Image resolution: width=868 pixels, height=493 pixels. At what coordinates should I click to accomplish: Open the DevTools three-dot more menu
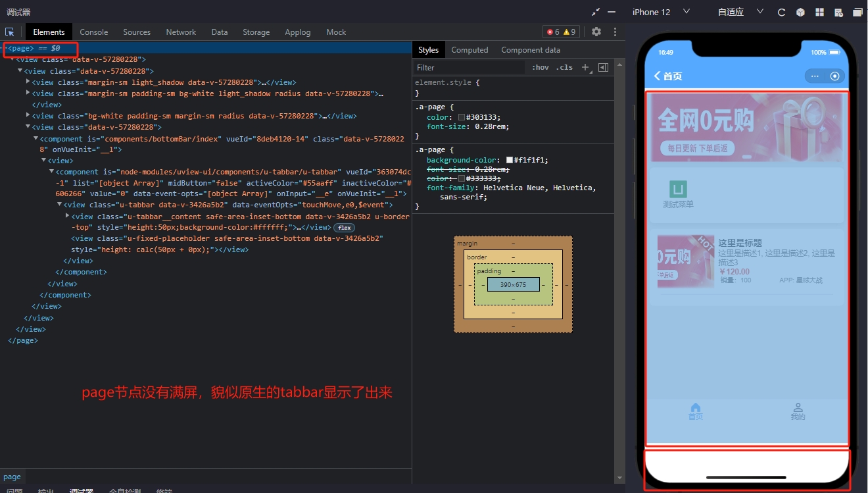pyautogui.click(x=615, y=32)
